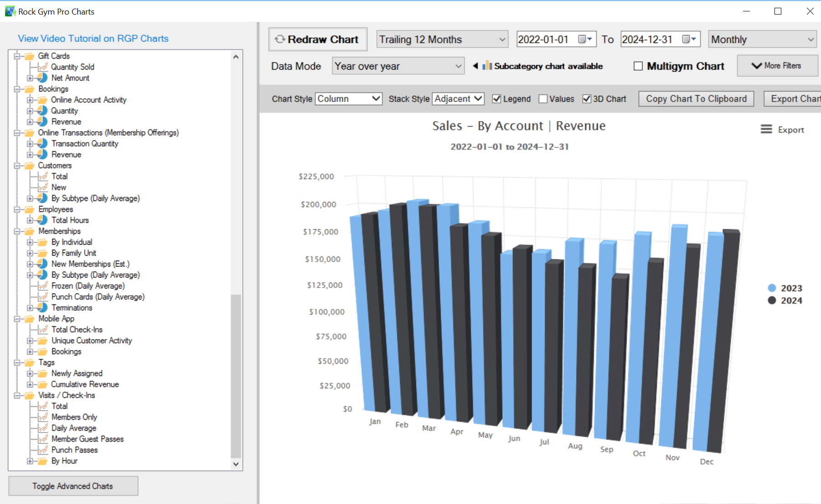
Task: Open the Chart Style Column dropdown
Action: [348, 99]
